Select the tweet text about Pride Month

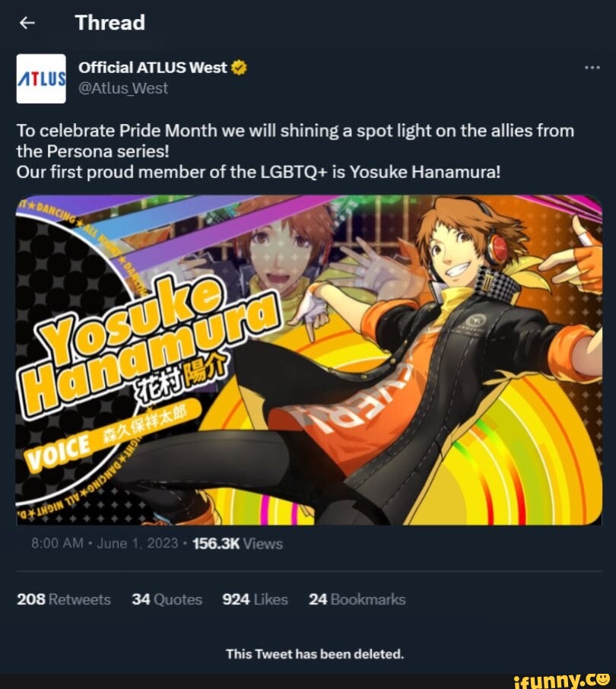[295, 151]
